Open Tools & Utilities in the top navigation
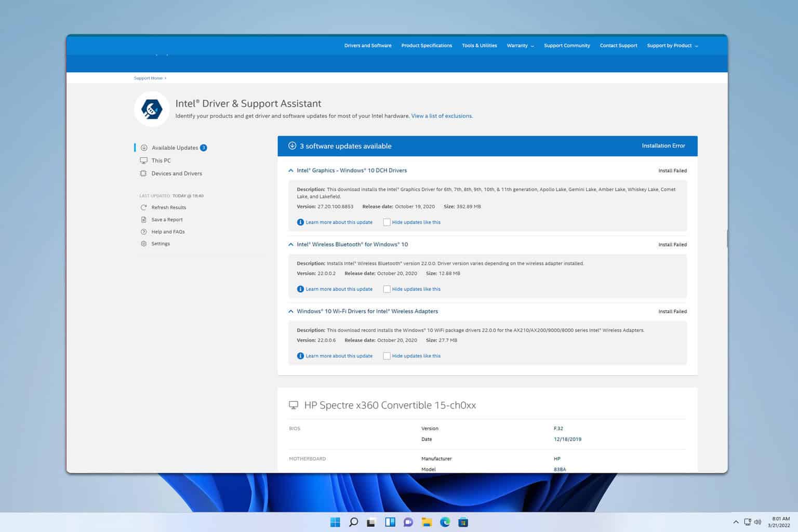This screenshot has width=798, height=532. (x=480, y=46)
